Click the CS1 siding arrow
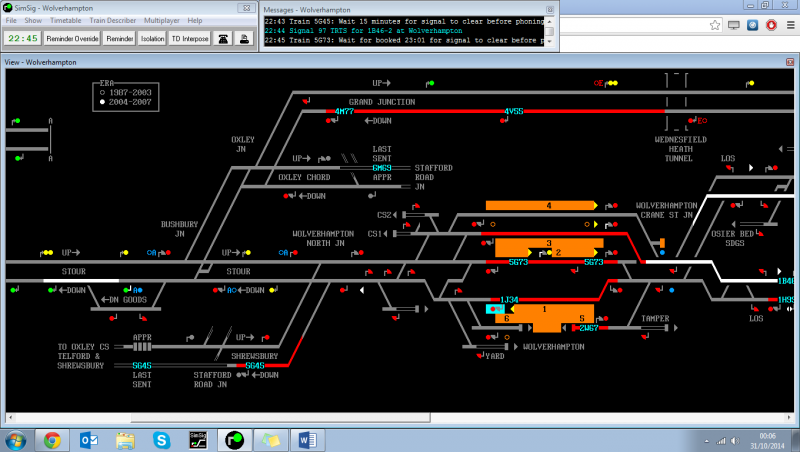Viewport: 800px width, 452px height. point(385,234)
